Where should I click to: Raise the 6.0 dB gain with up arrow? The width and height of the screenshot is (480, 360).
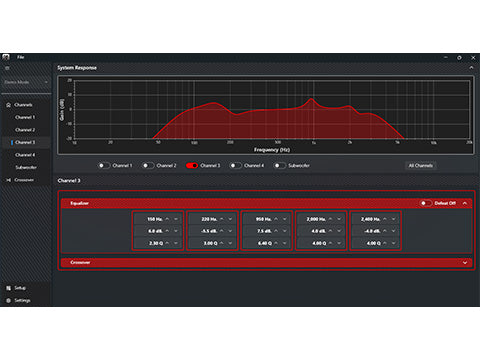pos(167,231)
